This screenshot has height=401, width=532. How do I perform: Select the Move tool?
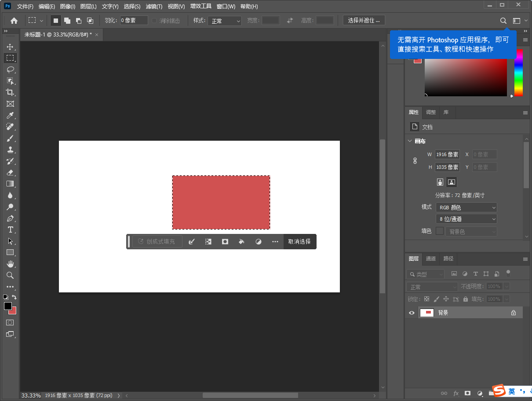(10, 47)
